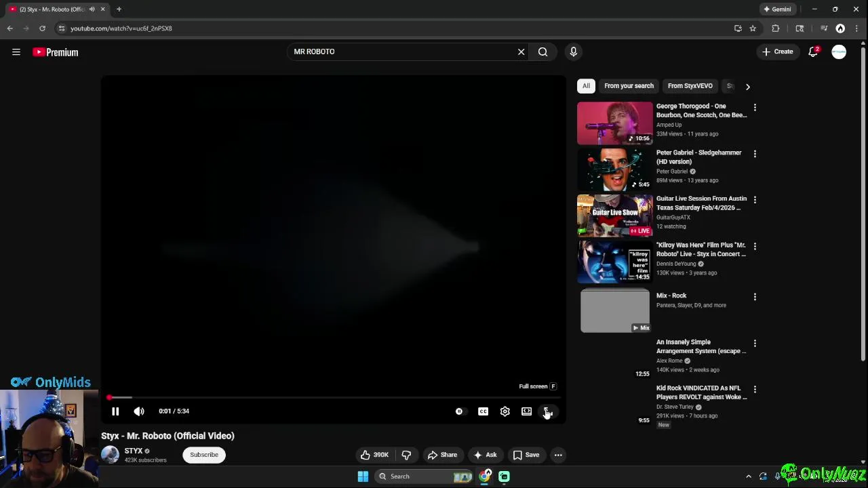Run search with magnifier button
This screenshot has width=868, height=488.
tap(542, 52)
